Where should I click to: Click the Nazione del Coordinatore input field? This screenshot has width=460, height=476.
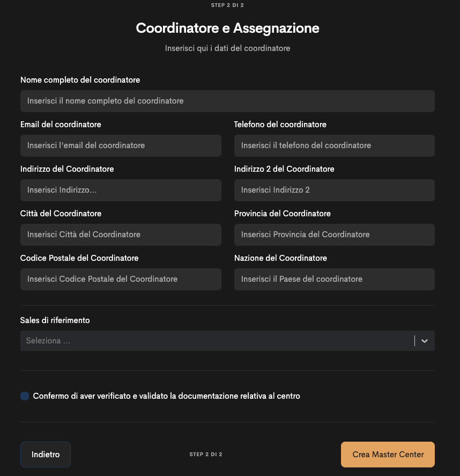(x=334, y=279)
